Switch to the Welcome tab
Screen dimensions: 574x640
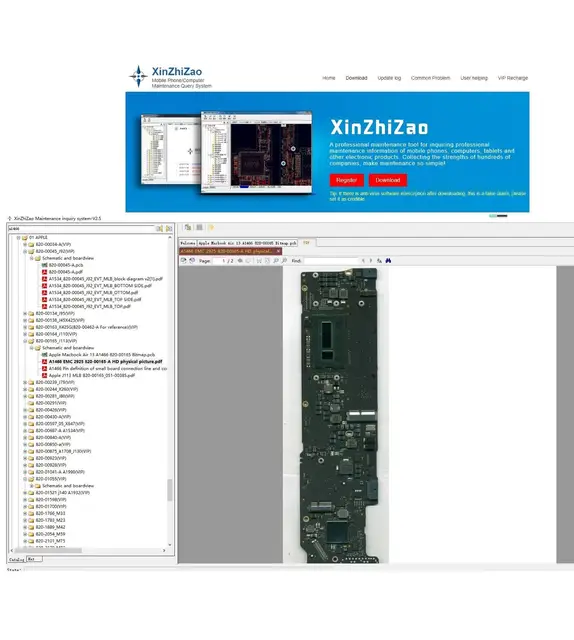(188, 243)
